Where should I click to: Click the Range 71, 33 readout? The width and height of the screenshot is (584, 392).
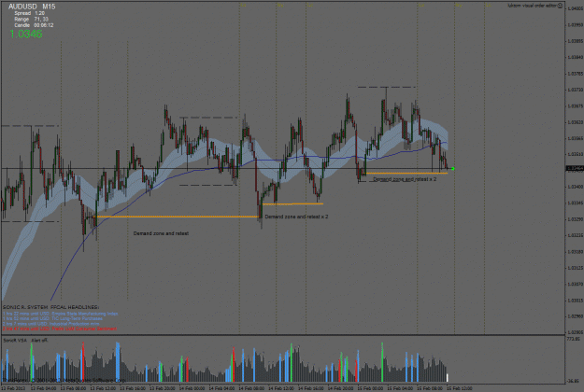(x=31, y=19)
